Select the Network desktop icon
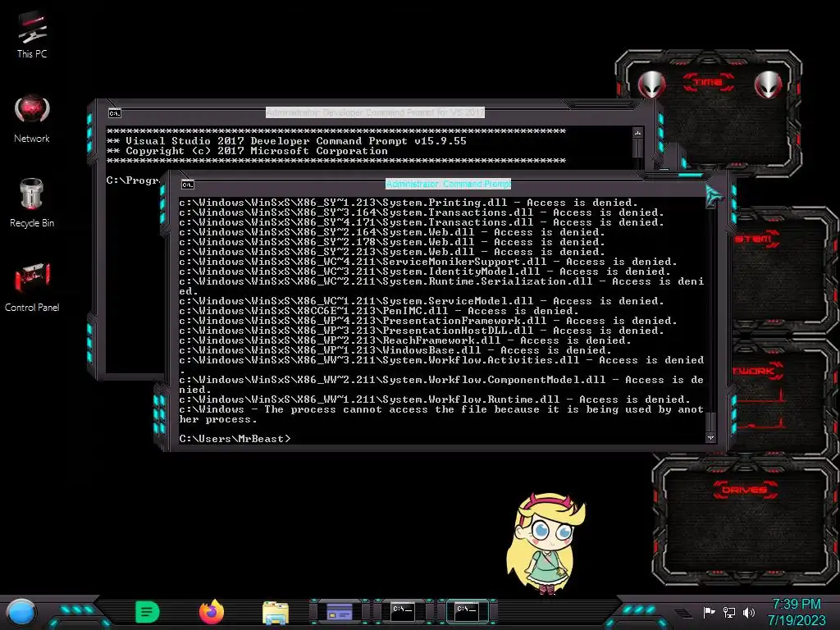The width and height of the screenshot is (840, 630). pos(32,119)
